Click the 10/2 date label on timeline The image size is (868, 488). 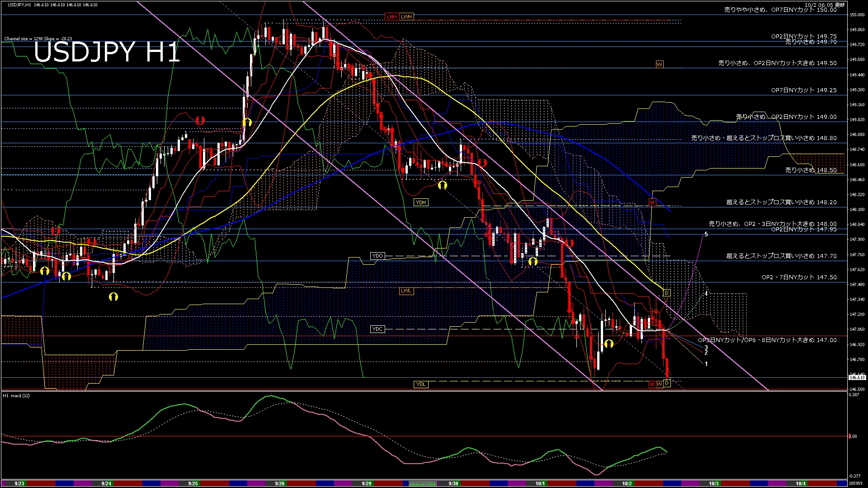[627, 483]
